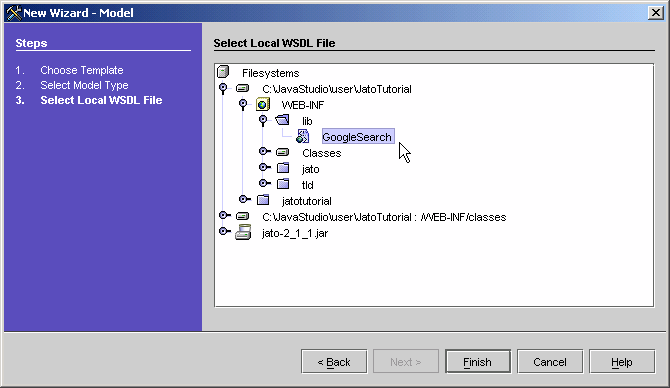Screen dimensions: 670x388
Task: Click the 'Select Local WSDL File' panel heading
Action: [x=274, y=43]
